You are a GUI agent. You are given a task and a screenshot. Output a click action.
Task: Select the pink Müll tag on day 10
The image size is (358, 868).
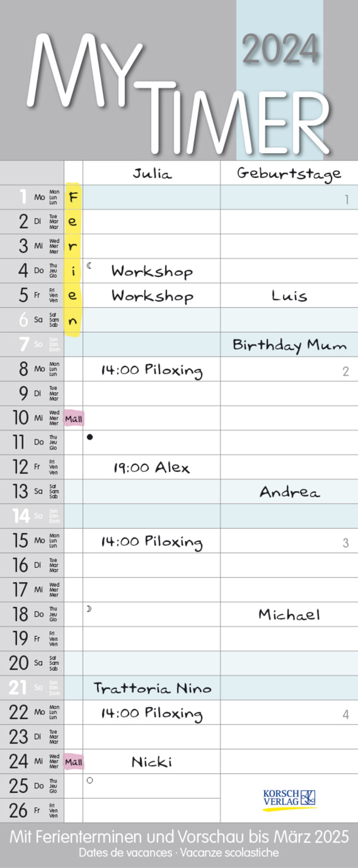(x=74, y=419)
